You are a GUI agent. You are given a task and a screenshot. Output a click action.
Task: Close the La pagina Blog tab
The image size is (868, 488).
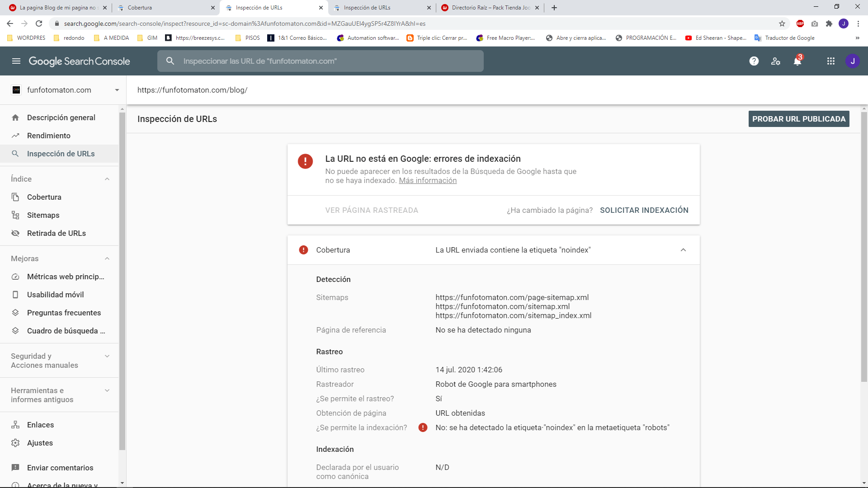[x=105, y=8]
